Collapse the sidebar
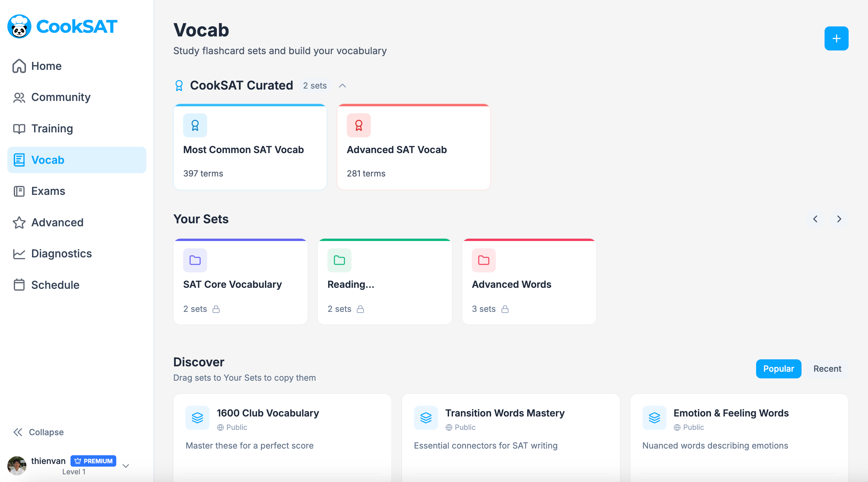 [38, 432]
